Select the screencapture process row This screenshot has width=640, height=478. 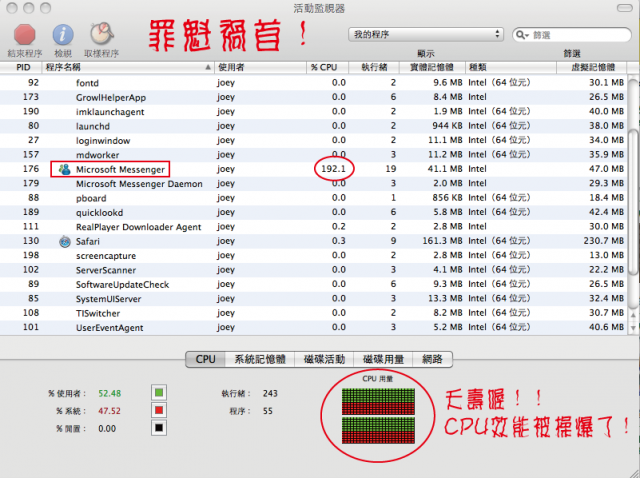tap(313, 256)
